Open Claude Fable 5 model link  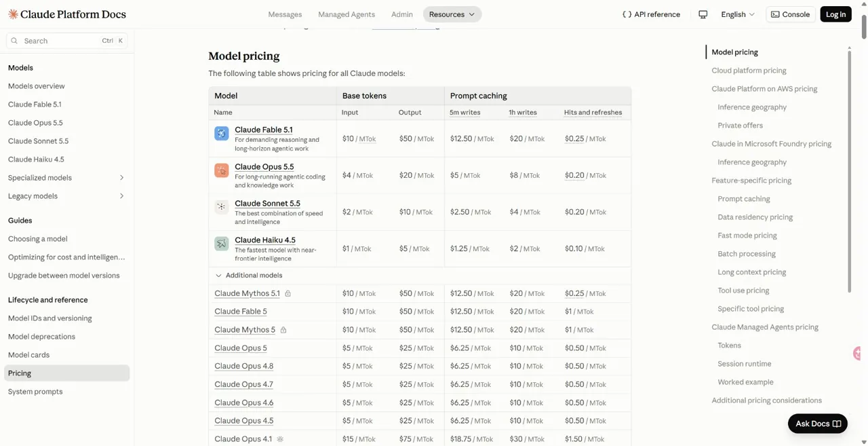(x=241, y=312)
